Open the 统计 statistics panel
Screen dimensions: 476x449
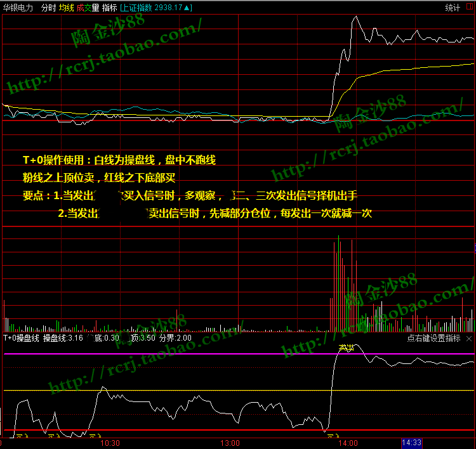click(453, 8)
